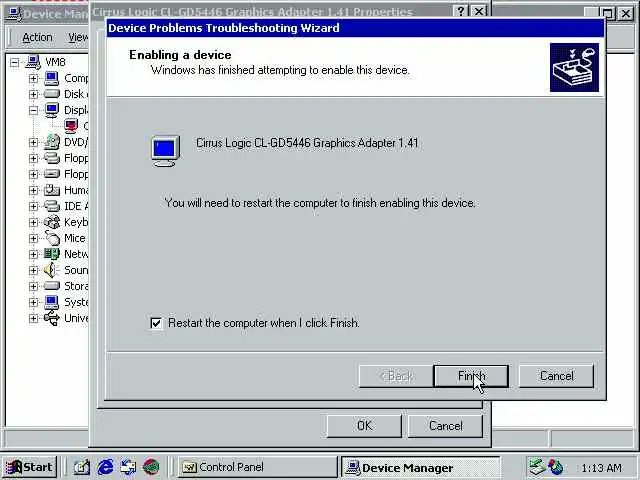Screen dimensions: 640x480
Task: Open the Start menu
Action: click(29, 467)
